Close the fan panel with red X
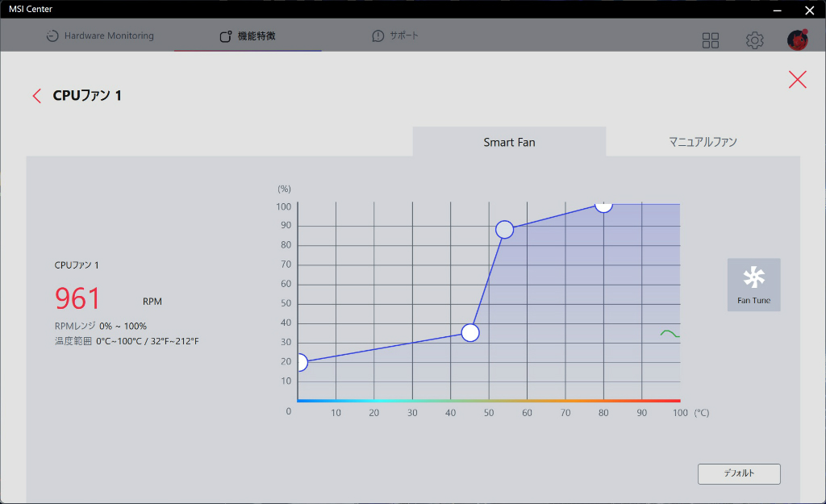826x504 pixels. 797,80
